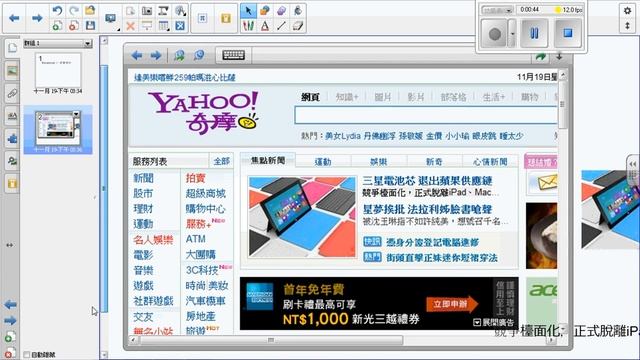Click the 全部 services button

[x=222, y=161]
